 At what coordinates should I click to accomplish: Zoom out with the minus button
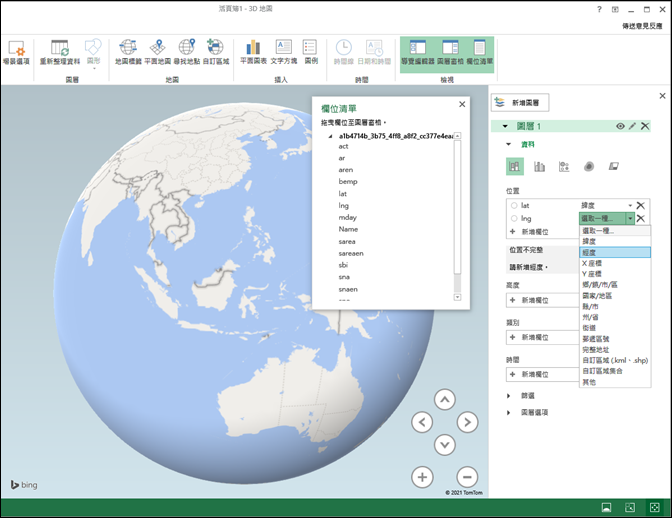tap(467, 477)
